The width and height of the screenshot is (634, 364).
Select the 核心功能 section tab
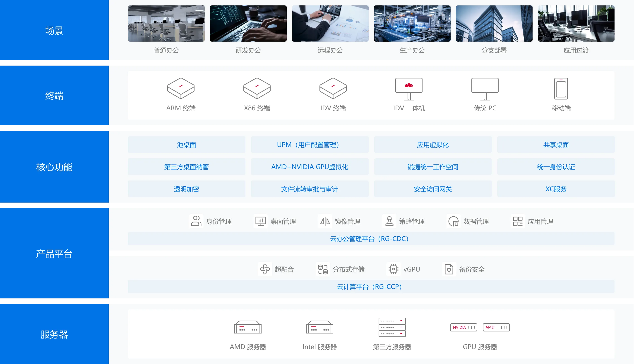(x=54, y=167)
